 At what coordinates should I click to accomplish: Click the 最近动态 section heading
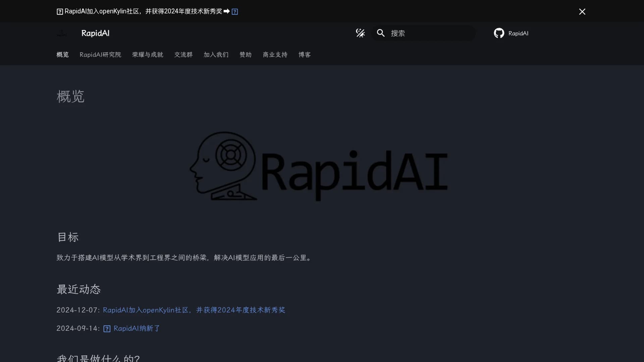click(x=78, y=289)
